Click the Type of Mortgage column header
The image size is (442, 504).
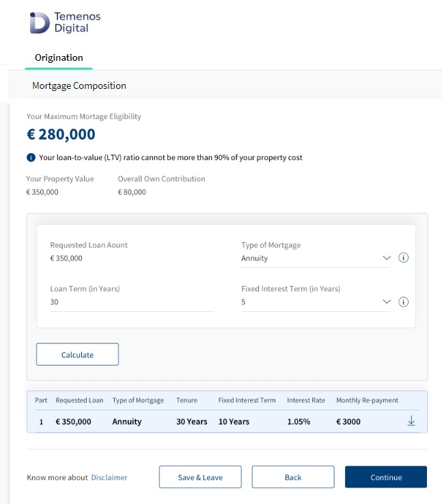(x=138, y=400)
